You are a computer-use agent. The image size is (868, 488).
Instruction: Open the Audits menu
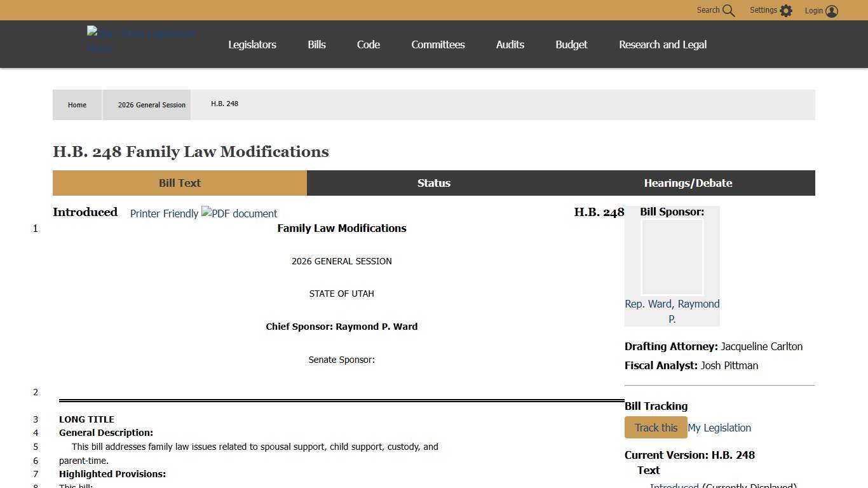[510, 44]
